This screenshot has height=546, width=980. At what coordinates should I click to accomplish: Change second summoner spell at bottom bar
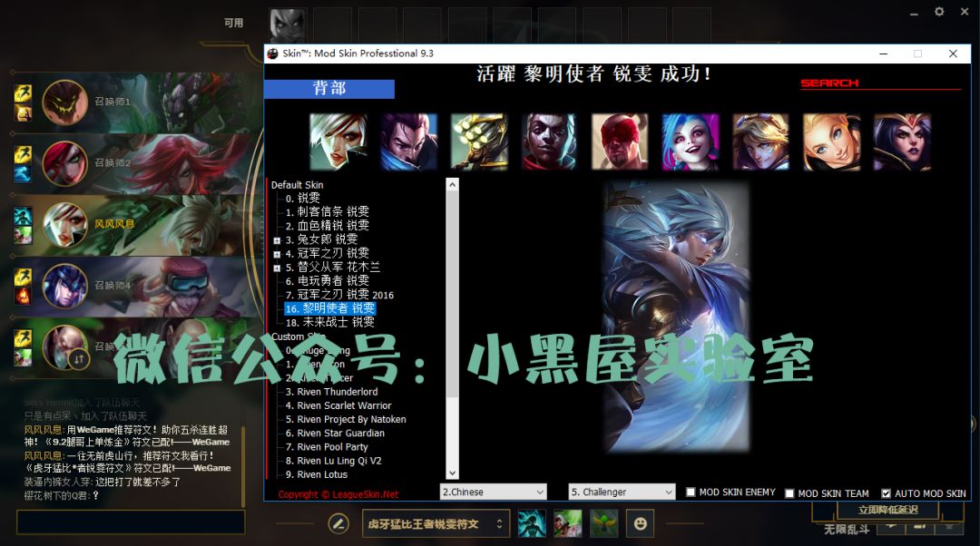click(568, 523)
